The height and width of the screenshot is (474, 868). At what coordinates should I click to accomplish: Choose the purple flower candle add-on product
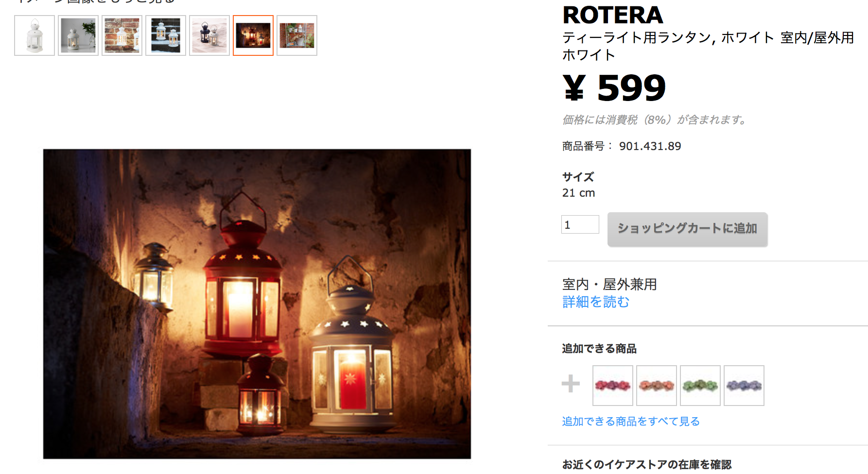(x=744, y=386)
